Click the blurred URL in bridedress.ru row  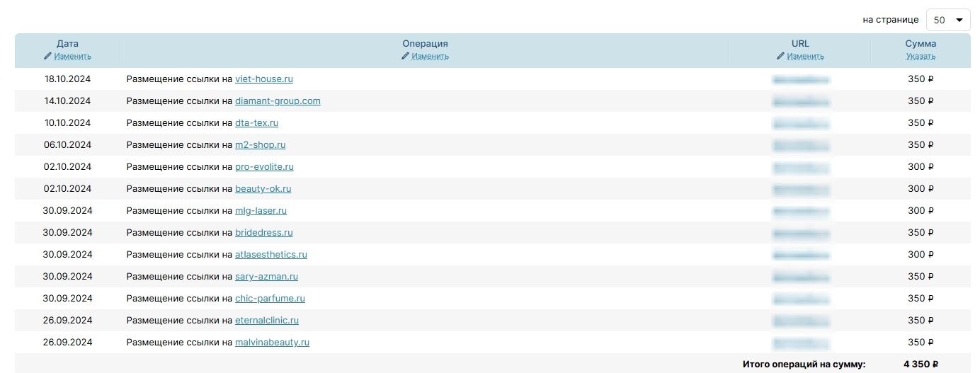(x=801, y=233)
